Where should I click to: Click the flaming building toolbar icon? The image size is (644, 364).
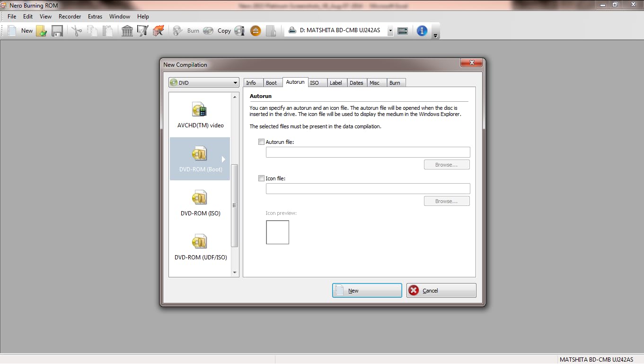coord(159,31)
